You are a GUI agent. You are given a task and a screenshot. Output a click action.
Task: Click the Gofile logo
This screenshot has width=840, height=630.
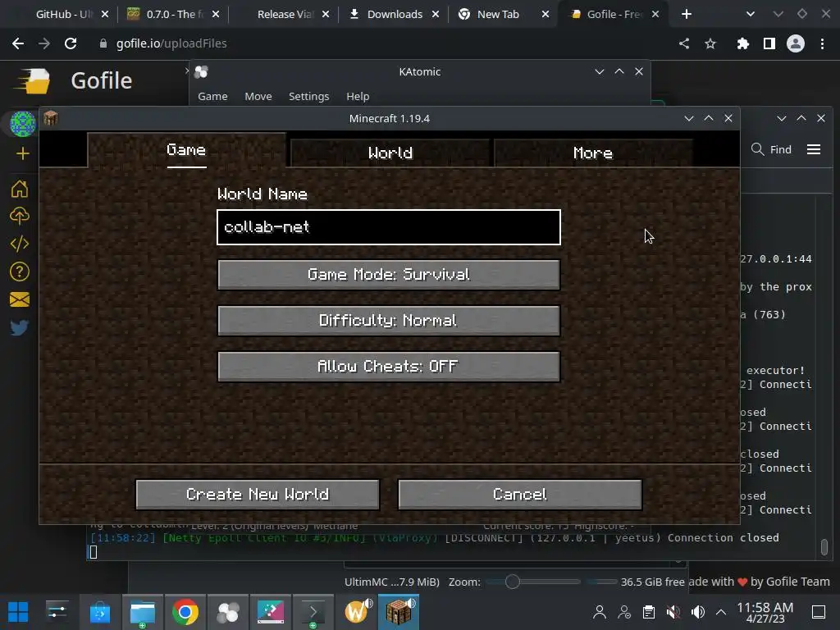click(33, 81)
